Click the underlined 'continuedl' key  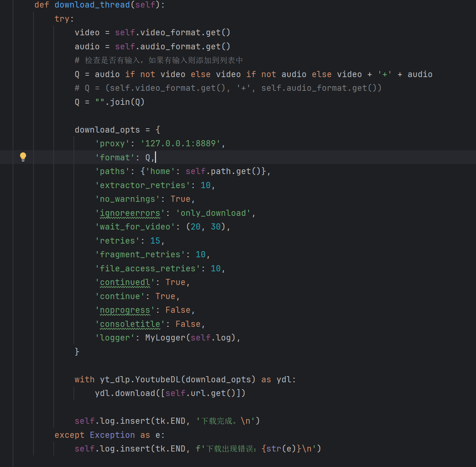point(125,282)
